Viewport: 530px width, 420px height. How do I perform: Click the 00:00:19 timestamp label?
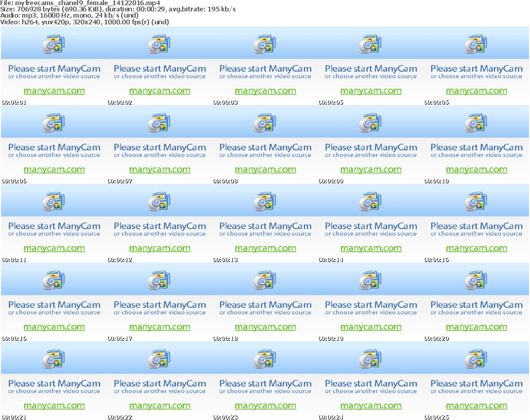point(331,339)
